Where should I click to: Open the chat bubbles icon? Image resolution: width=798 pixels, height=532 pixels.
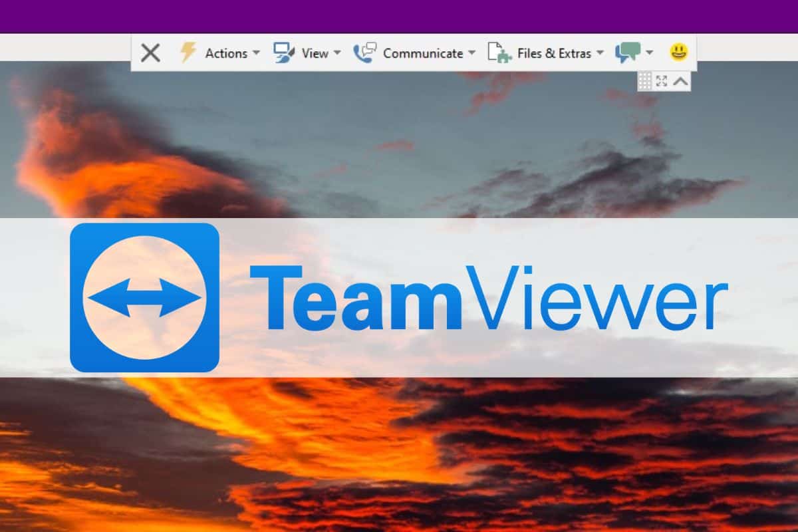click(629, 51)
